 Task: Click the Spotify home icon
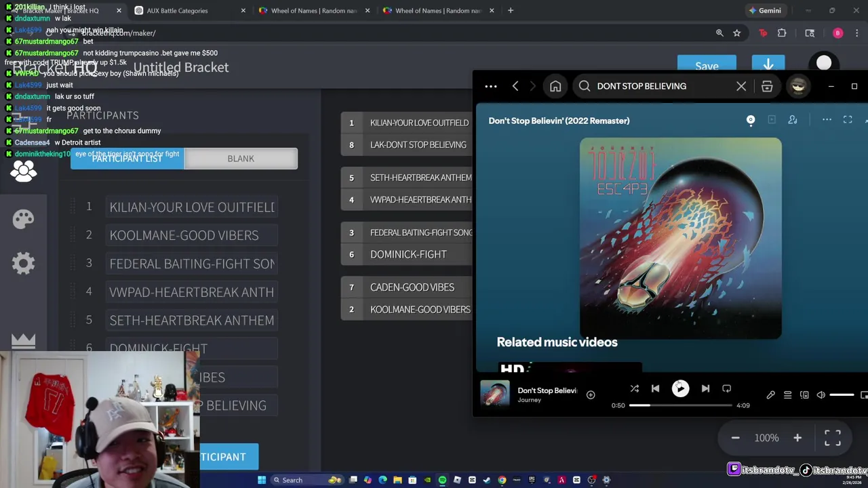pos(555,86)
